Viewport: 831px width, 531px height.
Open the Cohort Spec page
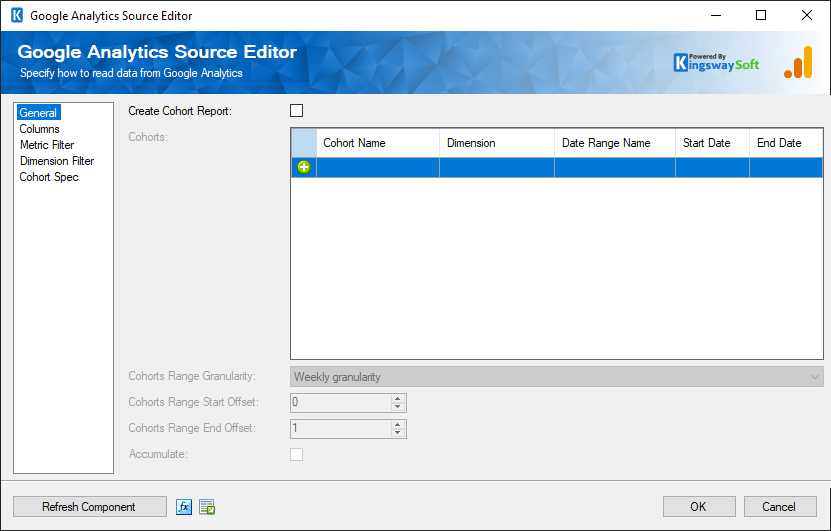pyautogui.click(x=49, y=176)
